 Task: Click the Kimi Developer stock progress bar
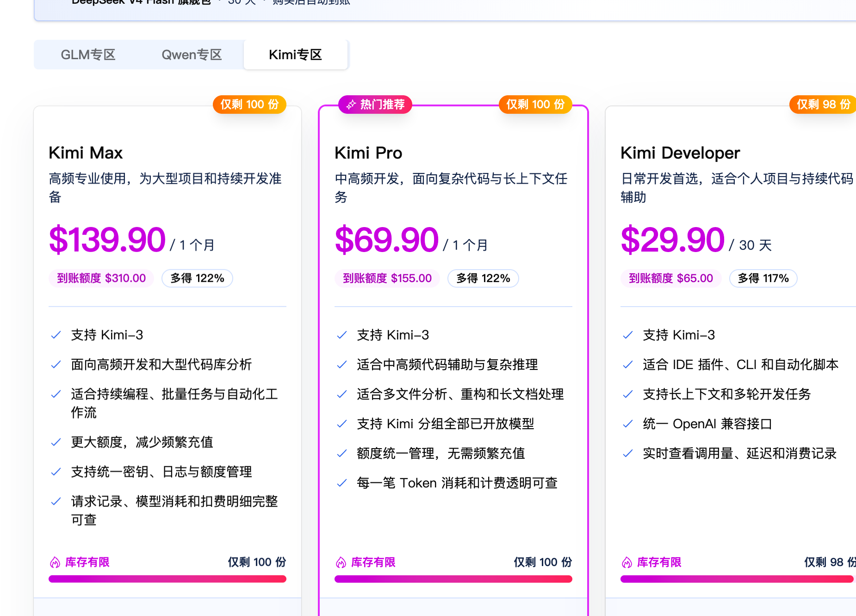click(738, 579)
